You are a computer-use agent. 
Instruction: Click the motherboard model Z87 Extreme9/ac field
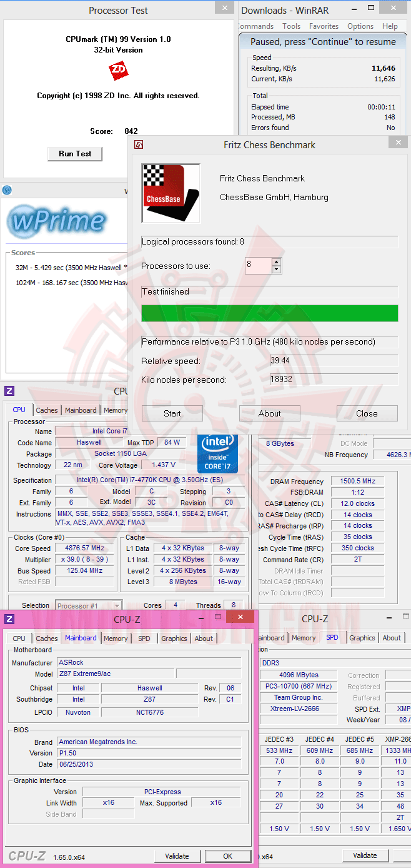pos(116,674)
